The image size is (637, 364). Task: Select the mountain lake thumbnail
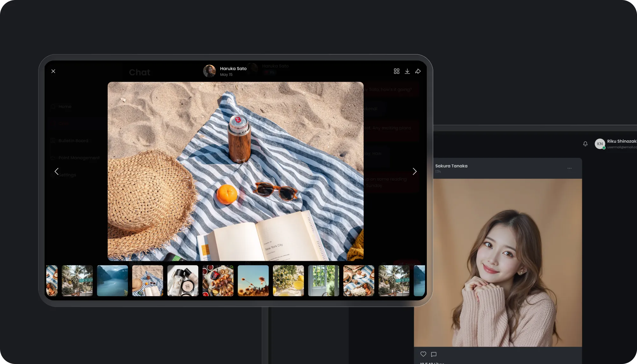pos(112,281)
